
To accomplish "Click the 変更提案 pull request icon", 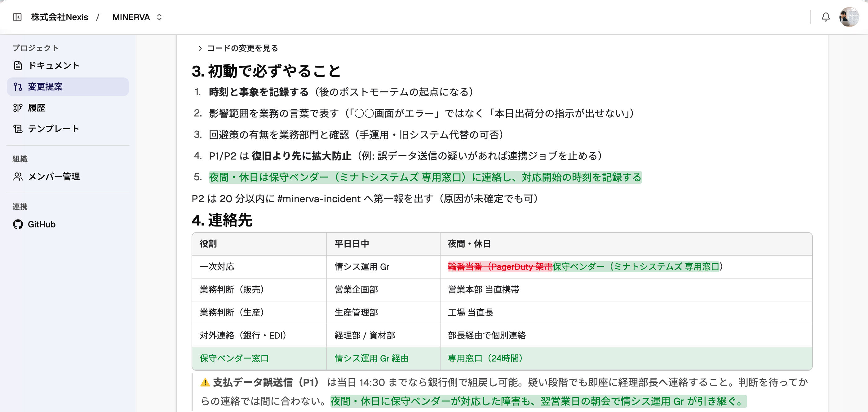I will 18,87.
